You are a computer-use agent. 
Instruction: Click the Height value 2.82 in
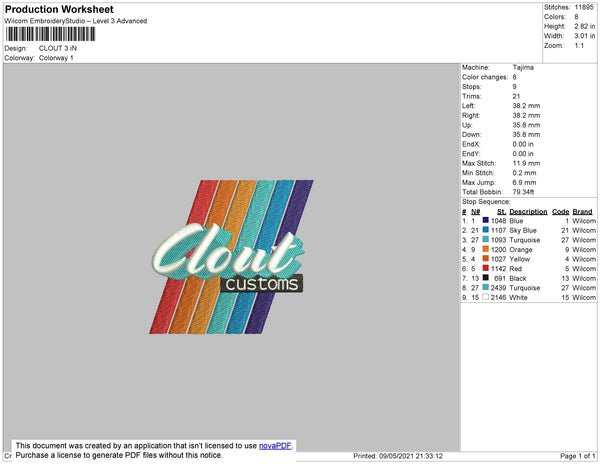click(x=585, y=26)
